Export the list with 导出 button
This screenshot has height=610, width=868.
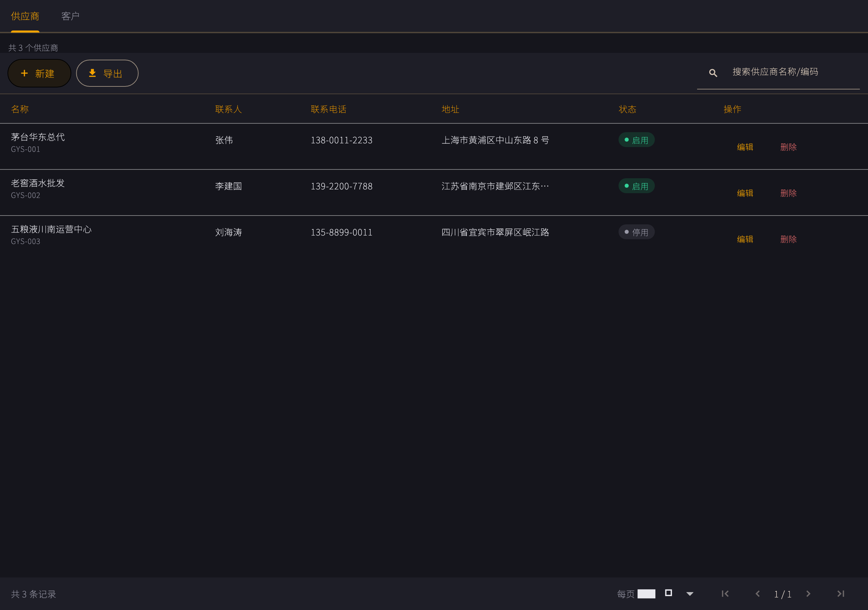pos(107,73)
